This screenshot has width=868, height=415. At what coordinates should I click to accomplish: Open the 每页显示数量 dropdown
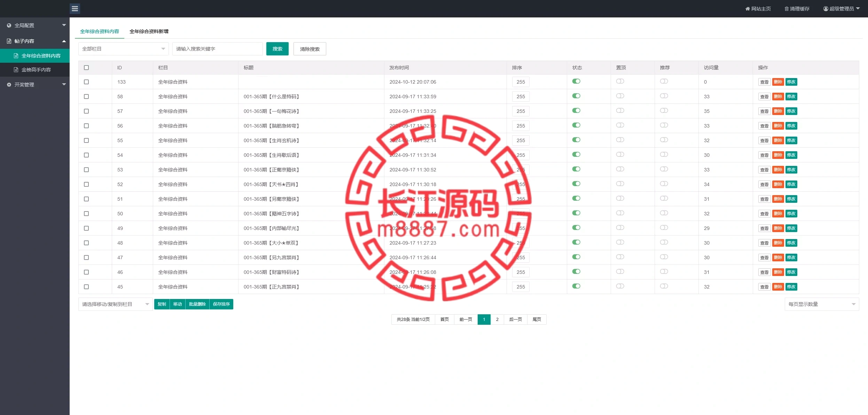822,304
